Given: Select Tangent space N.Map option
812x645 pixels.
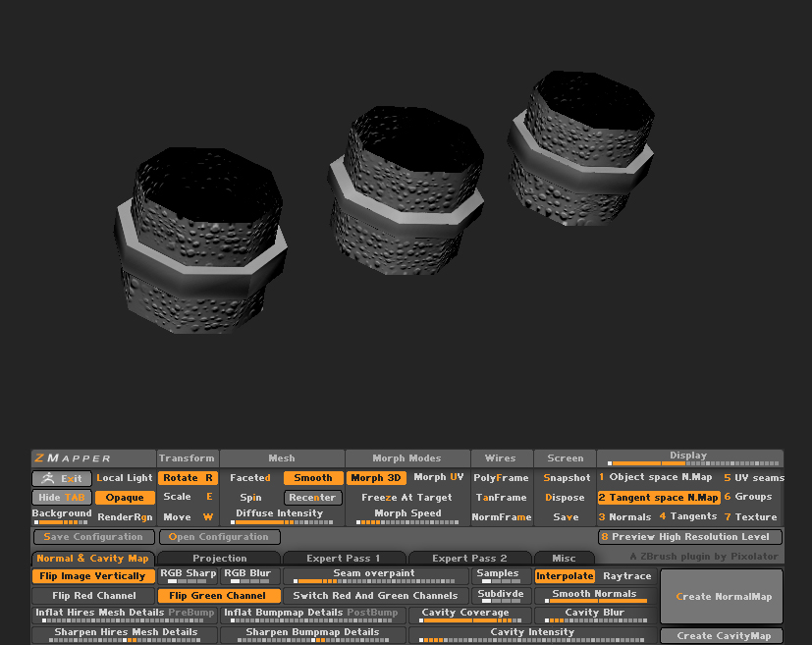Looking at the screenshot, I should click(658, 498).
